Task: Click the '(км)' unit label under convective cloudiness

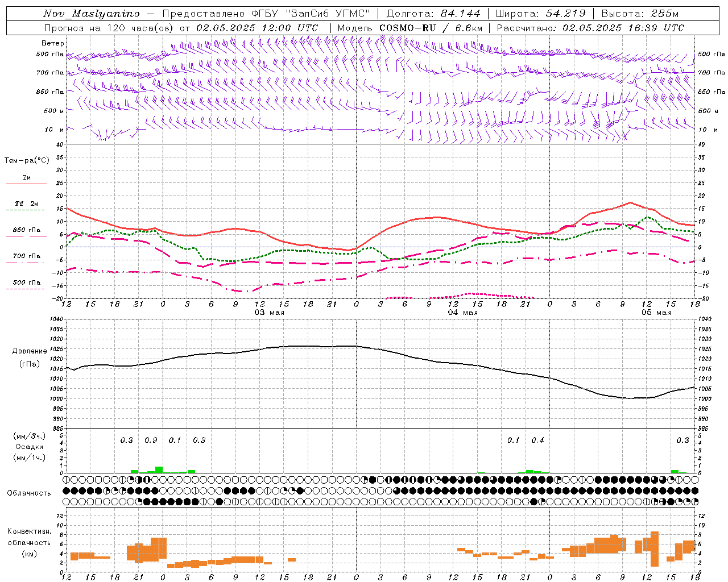Action: [x=29, y=554]
